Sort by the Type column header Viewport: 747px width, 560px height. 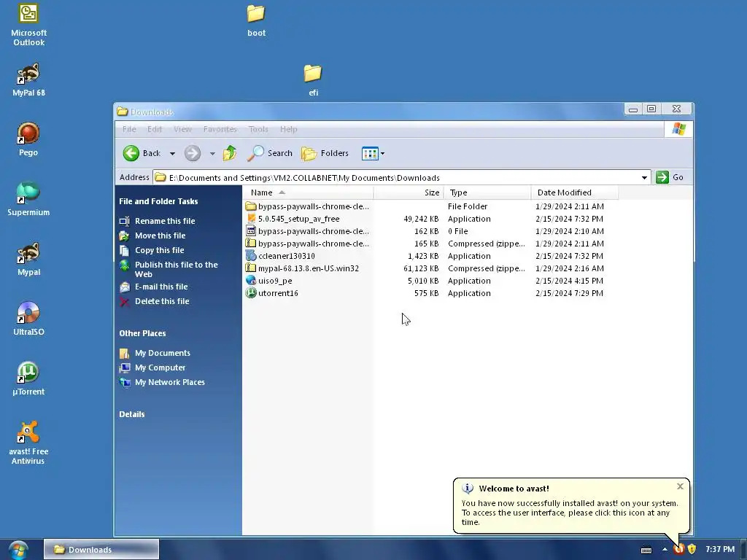[488, 192]
